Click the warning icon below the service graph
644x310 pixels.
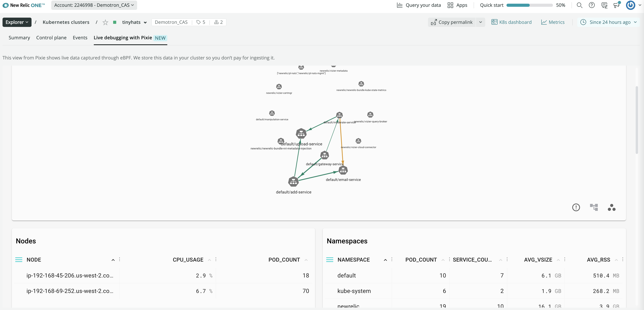click(576, 207)
